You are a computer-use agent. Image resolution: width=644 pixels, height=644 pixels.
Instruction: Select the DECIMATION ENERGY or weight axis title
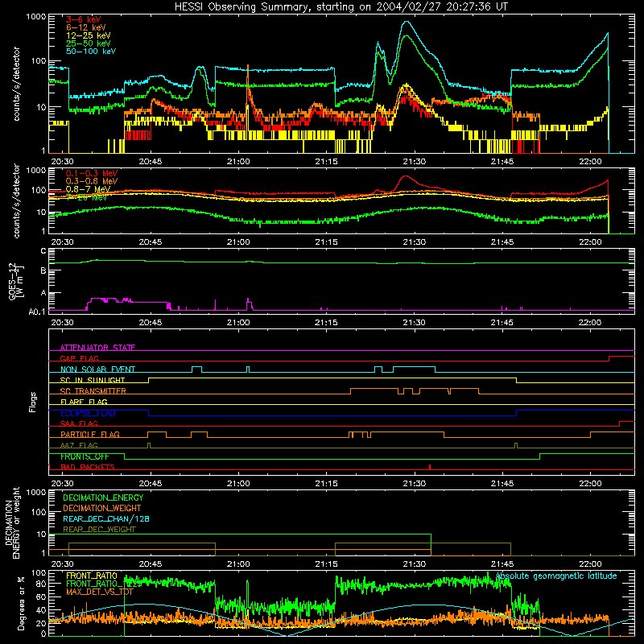(x=12, y=522)
